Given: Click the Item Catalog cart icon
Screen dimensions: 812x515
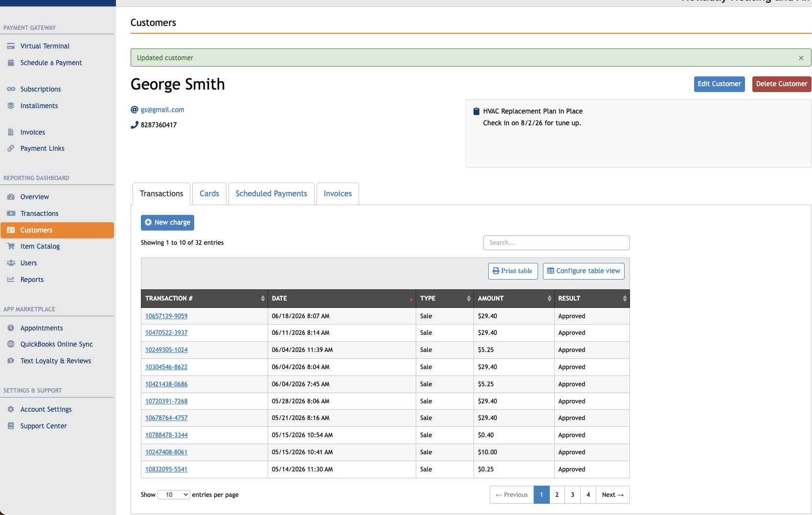Looking at the screenshot, I should click(x=11, y=246).
